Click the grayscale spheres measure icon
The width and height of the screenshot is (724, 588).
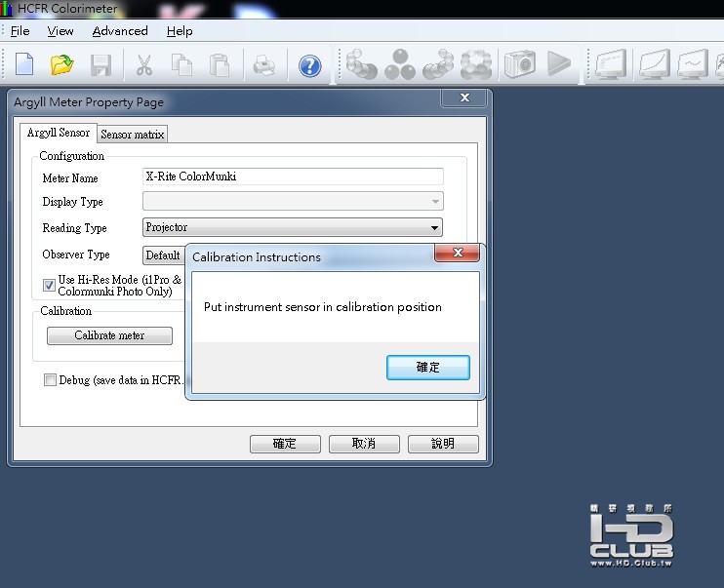pyautogui.click(x=361, y=64)
